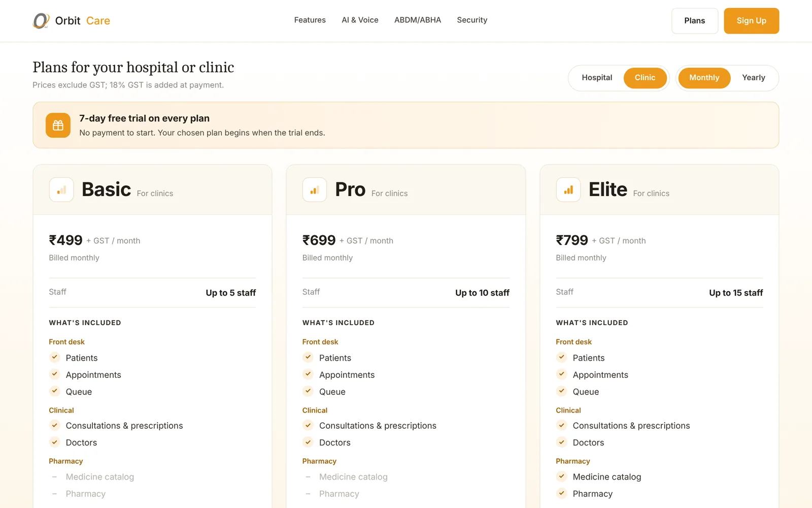Click the Orbit Care logo icon
The height and width of the screenshot is (508, 812).
coord(41,21)
